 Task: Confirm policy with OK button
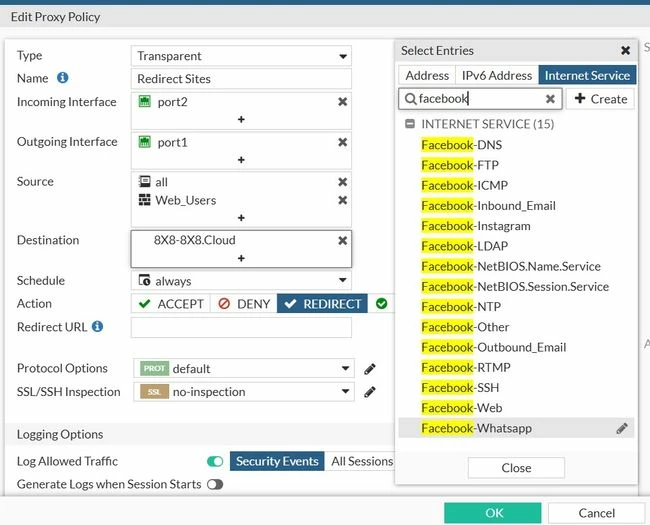click(x=492, y=513)
